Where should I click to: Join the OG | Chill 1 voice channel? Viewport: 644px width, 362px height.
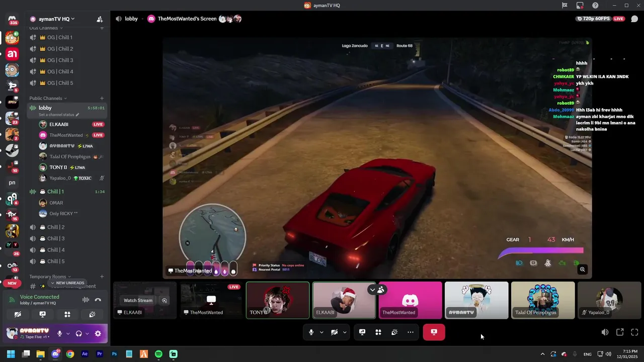point(67,37)
